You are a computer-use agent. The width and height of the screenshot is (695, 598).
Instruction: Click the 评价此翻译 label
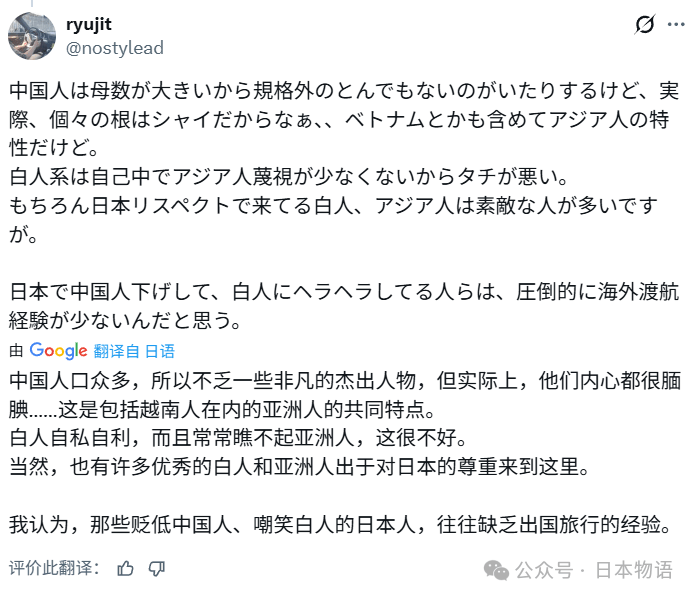click(55, 568)
